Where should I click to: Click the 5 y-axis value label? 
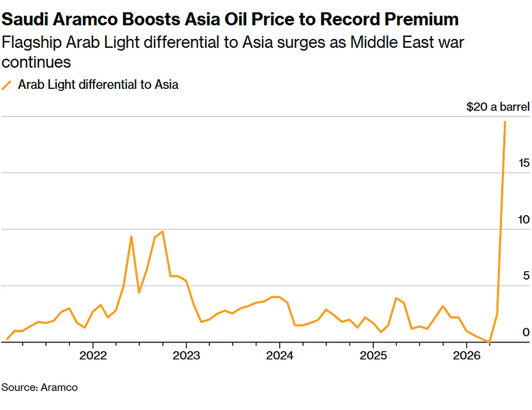coord(526,275)
